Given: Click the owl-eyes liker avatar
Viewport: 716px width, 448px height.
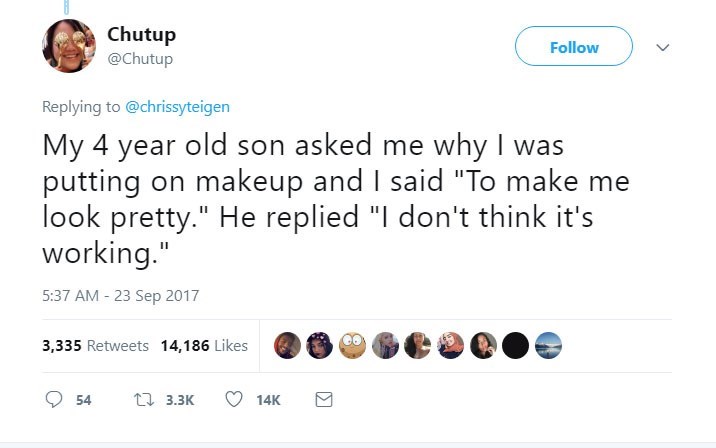Looking at the screenshot, I should pos(350,346).
